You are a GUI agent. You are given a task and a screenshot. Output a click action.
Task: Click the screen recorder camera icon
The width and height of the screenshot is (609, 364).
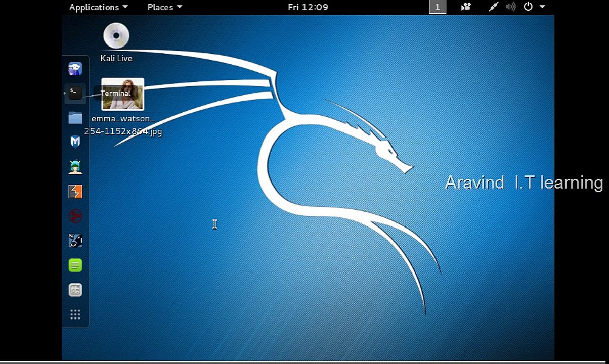tap(466, 7)
